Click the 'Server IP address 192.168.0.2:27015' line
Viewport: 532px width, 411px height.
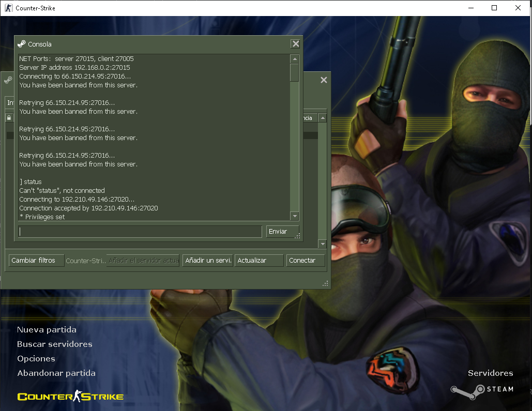click(x=74, y=68)
